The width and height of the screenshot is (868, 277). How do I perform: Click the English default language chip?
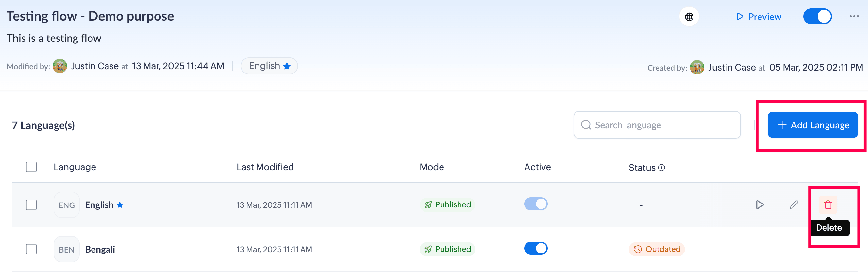click(269, 66)
